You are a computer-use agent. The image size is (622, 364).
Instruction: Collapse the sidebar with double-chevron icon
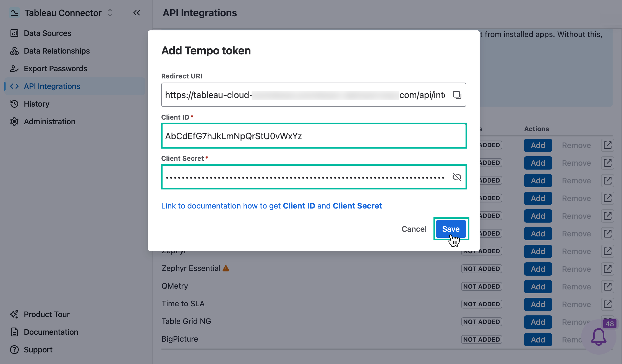(x=137, y=13)
